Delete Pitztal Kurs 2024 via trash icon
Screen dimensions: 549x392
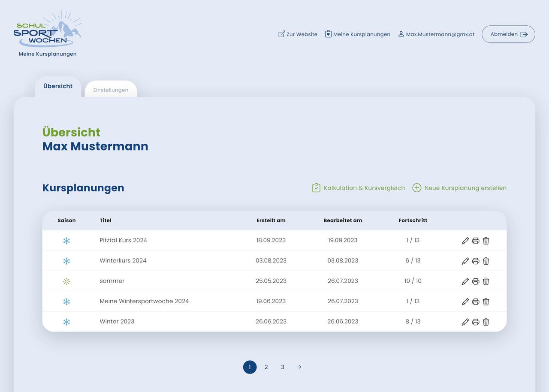coord(486,241)
